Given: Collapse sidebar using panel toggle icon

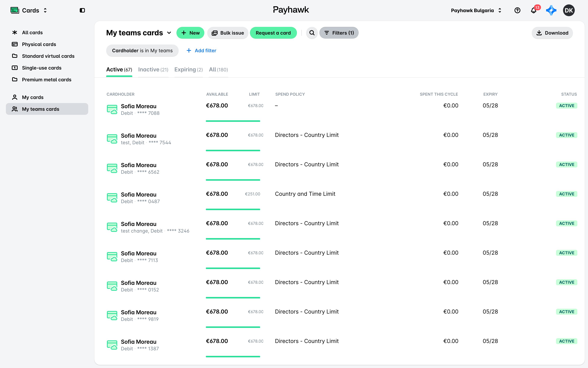Looking at the screenshot, I should click(x=82, y=10).
